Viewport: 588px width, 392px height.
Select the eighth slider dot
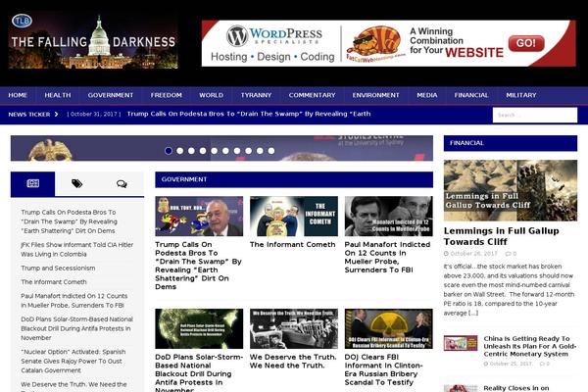tap(248, 151)
